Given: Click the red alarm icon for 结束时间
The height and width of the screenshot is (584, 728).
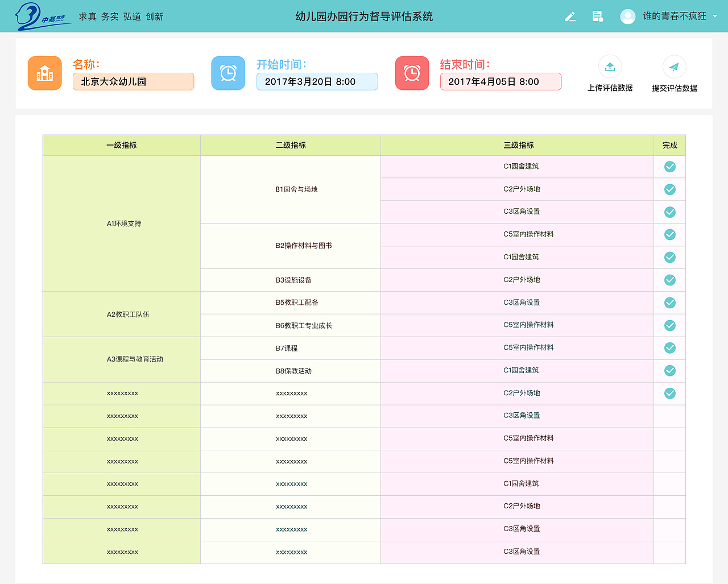Looking at the screenshot, I should click(412, 73).
